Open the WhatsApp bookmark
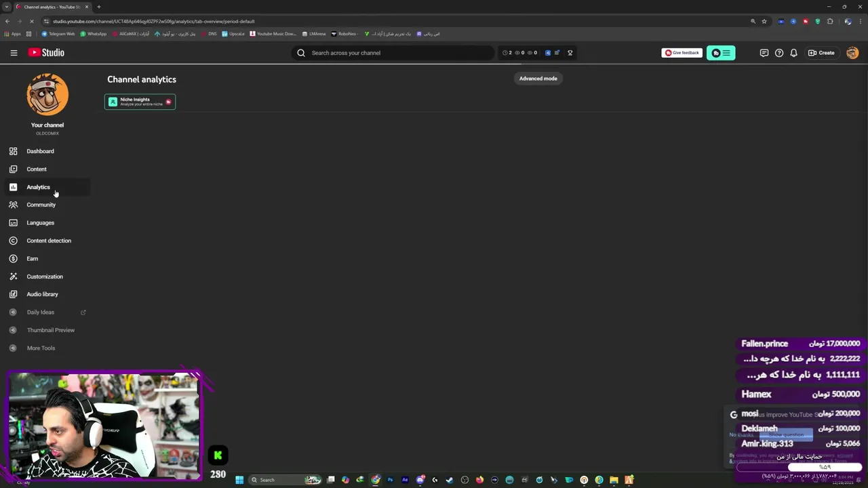This screenshot has width=868, height=488. click(x=94, y=34)
